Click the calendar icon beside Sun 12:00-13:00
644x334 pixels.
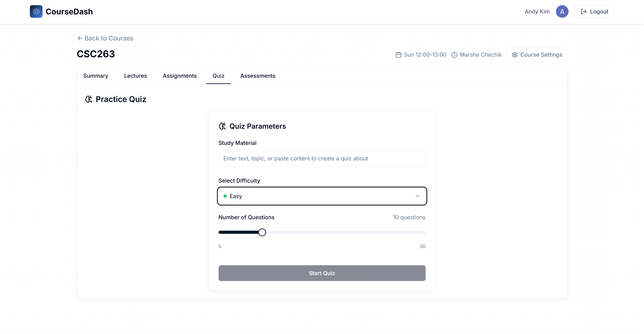[398, 55]
